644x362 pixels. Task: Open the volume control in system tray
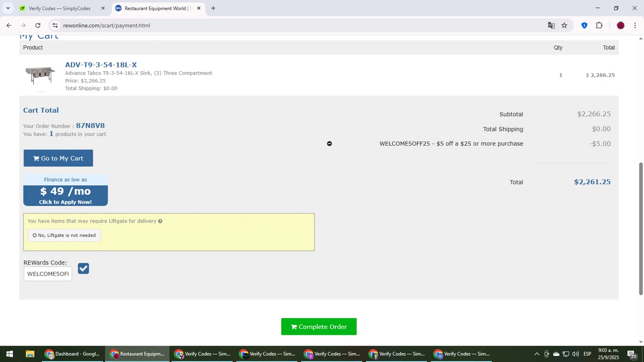click(x=575, y=354)
